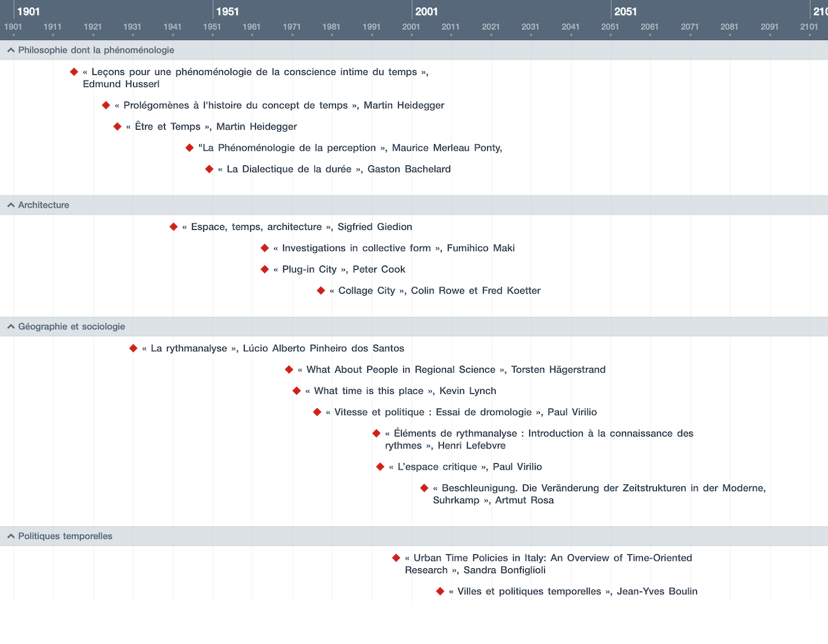The image size is (828, 644).
Task: Click the 1921 decade tick label
Action: pos(93,27)
